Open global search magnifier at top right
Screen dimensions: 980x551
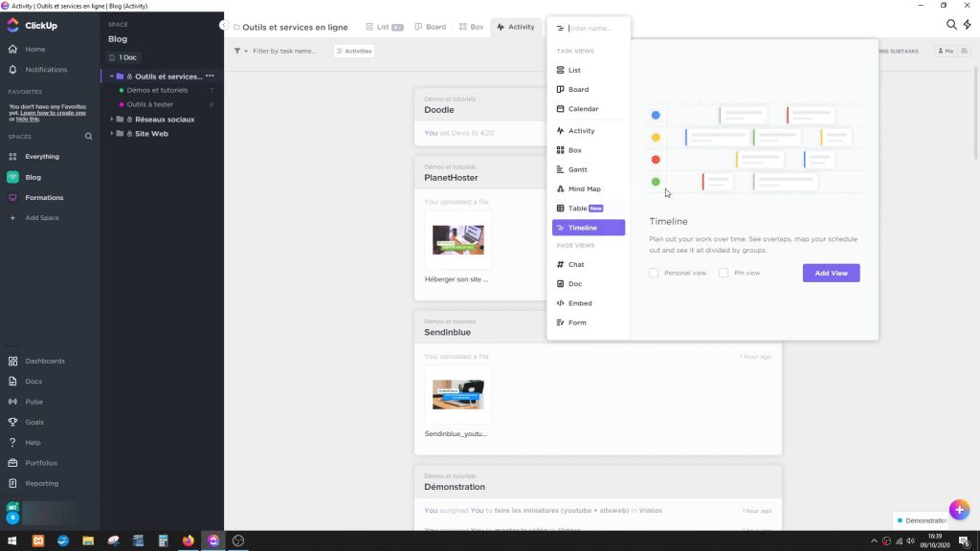pyautogui.click(x=951, y=24)
